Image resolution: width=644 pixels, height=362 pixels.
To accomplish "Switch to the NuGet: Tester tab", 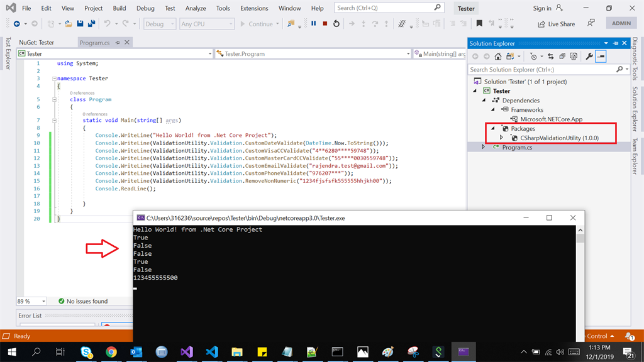I will (x=36, y=43).
